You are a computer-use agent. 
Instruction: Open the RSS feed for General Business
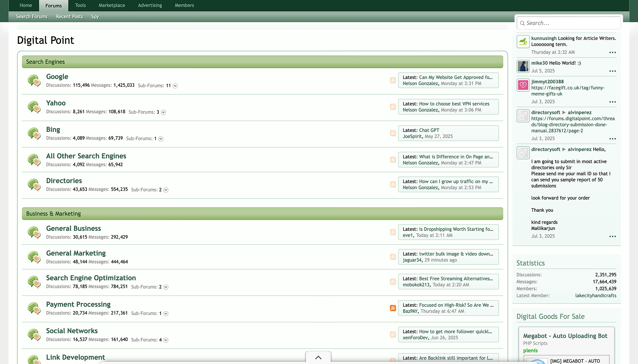(x=393, y=232)
